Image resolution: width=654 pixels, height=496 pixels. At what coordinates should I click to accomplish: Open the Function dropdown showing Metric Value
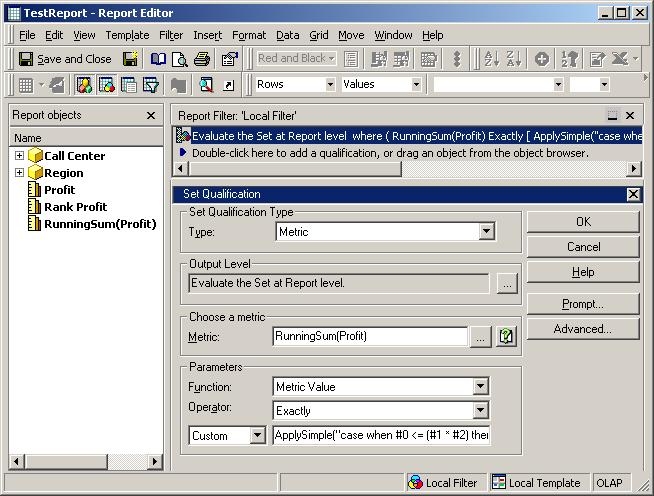tap(480, 387)
